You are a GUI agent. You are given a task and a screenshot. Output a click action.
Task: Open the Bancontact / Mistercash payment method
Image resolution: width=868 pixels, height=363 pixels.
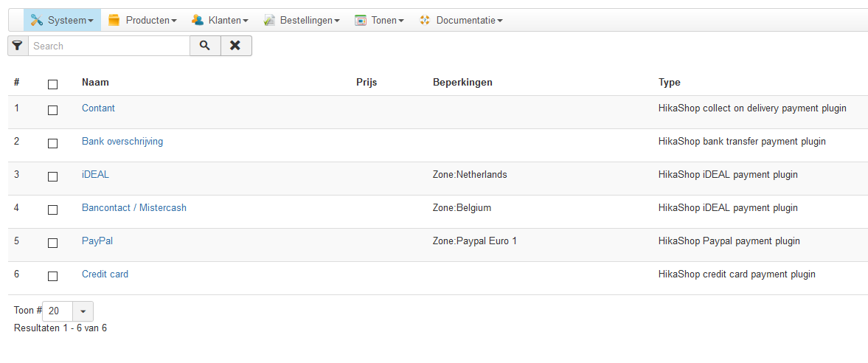coord(134,208)
